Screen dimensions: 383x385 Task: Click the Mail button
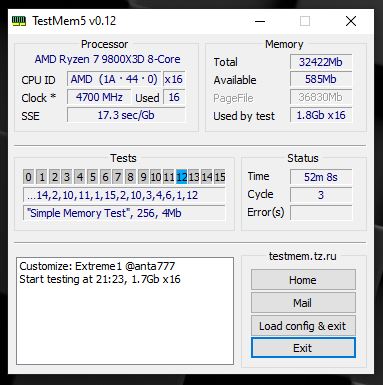coord(303,303)
